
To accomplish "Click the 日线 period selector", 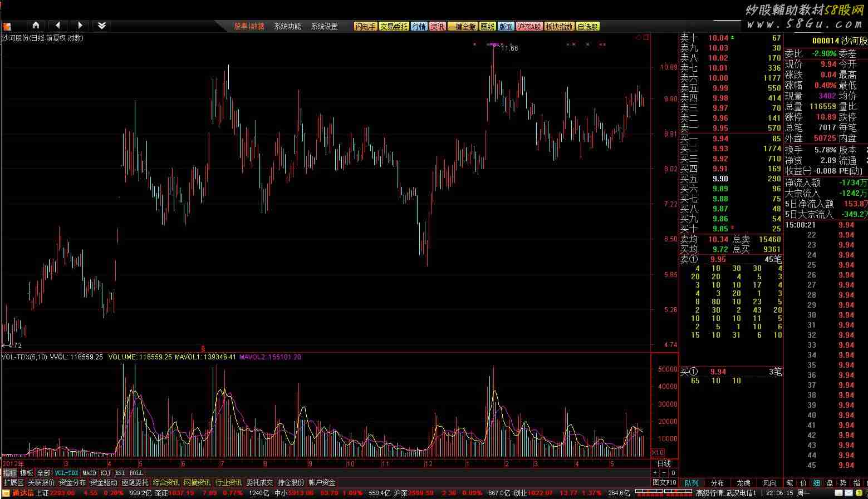I will [x=664, y=463].
